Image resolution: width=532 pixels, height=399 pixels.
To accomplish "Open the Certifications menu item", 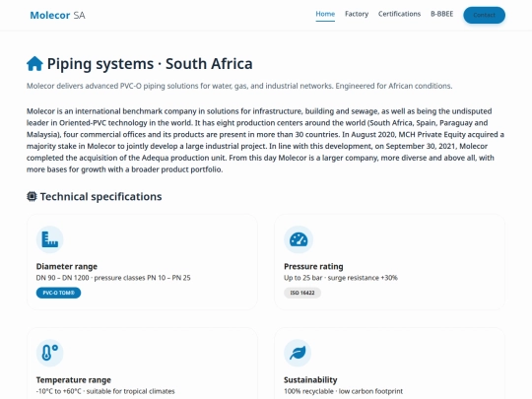I will pos(399,14).
